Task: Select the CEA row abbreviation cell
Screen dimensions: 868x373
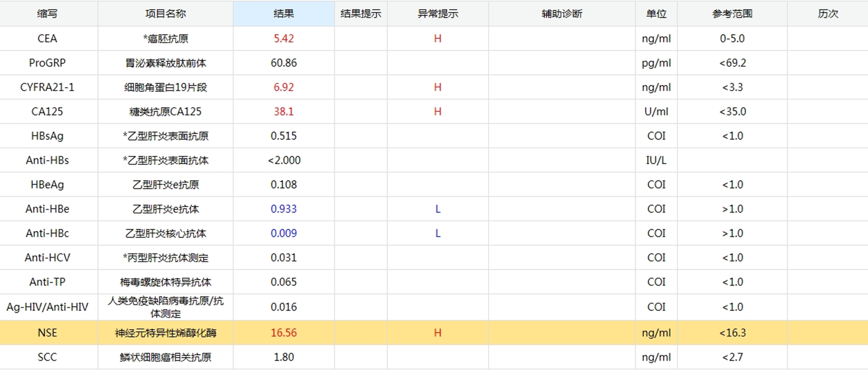Action: 47,38
